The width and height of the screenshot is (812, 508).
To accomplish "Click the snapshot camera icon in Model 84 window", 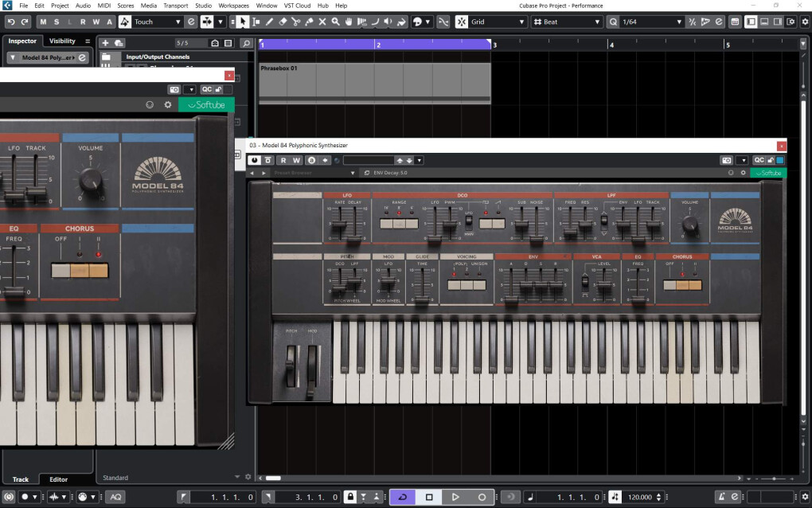I will 727,160.
